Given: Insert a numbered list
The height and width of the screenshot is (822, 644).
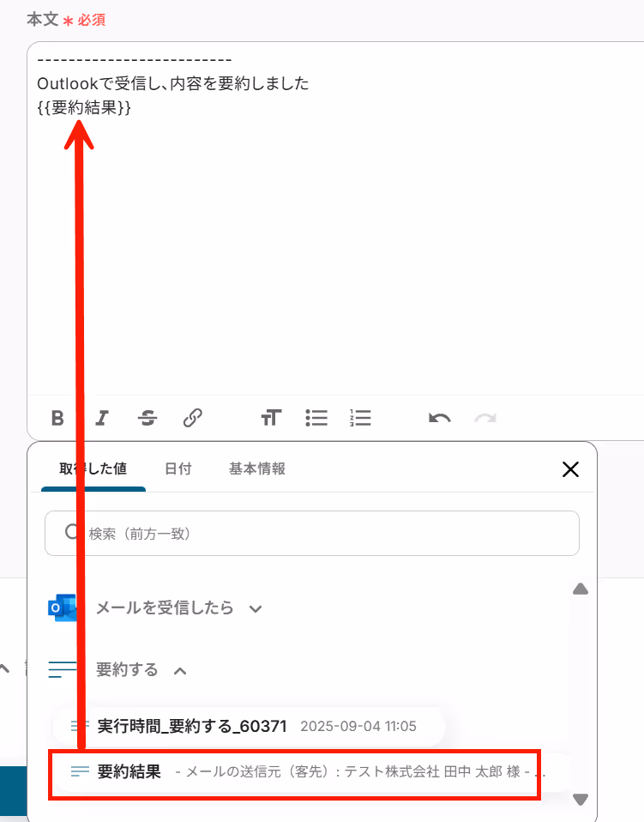Looking at the screenshot, I should pyautogui.click(x=360, y=418).
